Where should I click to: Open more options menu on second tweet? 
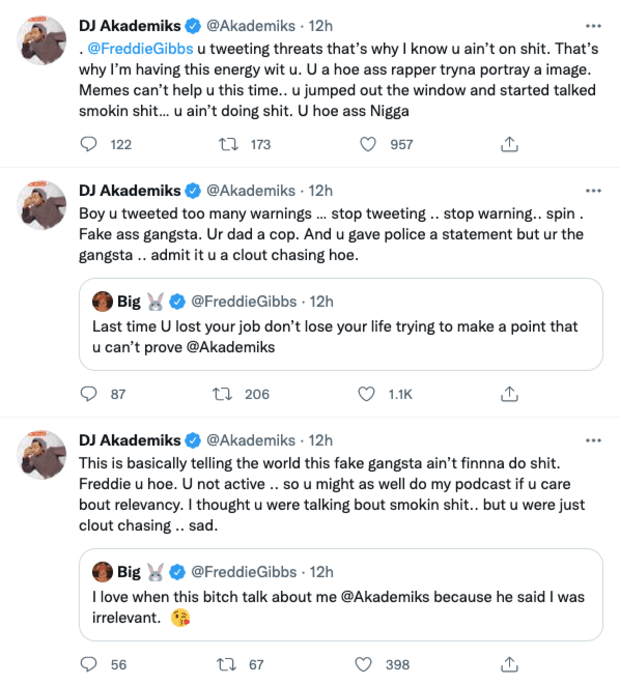(594, 190)
